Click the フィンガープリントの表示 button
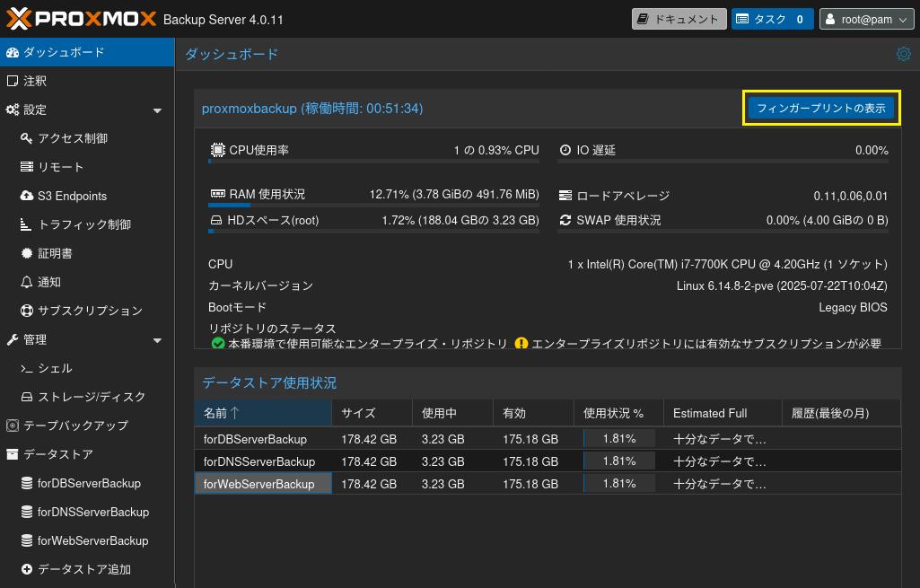Screen dimensions: 920x588 click(821, 108)
